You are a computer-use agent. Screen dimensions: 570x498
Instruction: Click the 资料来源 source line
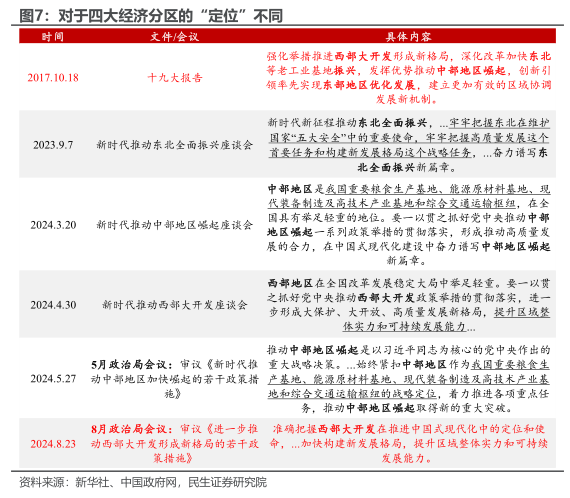tap(143, 482)
